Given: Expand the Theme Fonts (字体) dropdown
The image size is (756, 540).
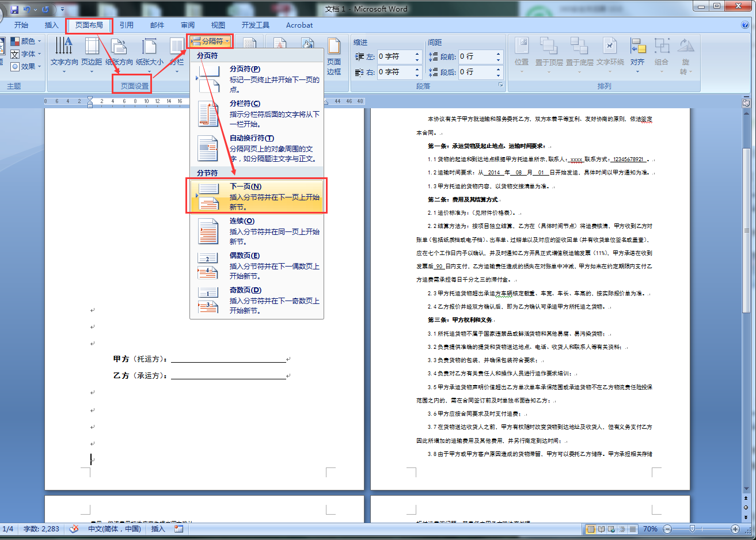Looking at the screenshot, I should (x=26, y=54).
